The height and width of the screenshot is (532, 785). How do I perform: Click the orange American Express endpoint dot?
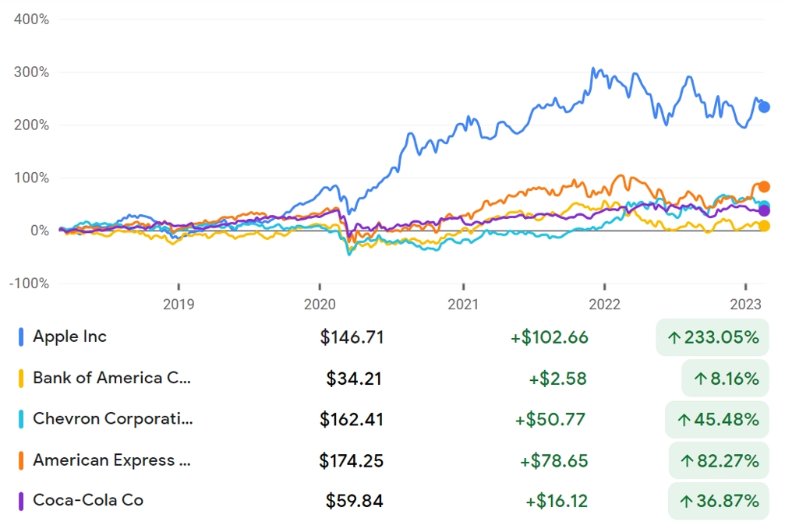click(x=764, y=187)
